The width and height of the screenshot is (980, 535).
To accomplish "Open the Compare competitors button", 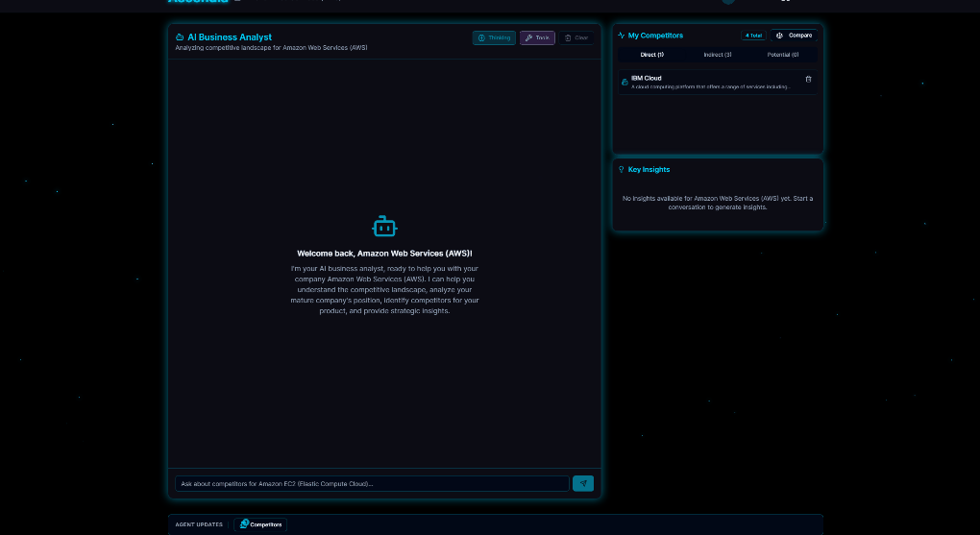I will coord(794,36).
